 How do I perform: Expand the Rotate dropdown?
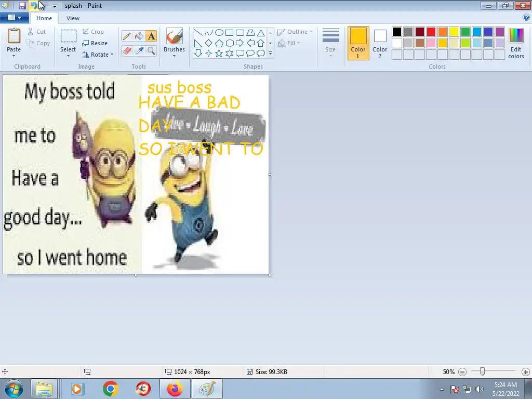[x=112, y=54]
